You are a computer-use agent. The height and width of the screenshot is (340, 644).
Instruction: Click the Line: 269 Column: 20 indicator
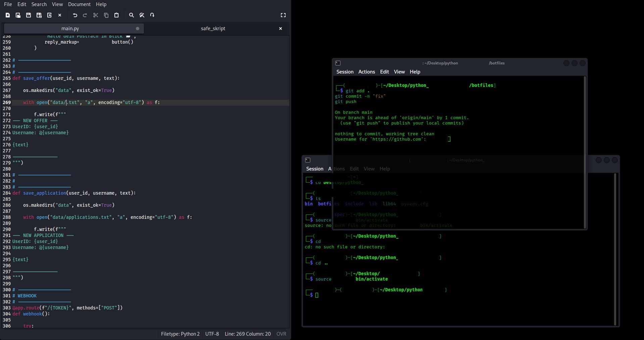pos(248,334)
